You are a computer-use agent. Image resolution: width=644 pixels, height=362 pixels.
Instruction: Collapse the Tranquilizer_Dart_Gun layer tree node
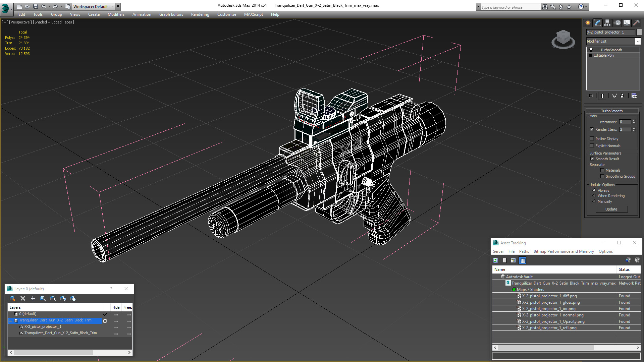click(10, 320)
